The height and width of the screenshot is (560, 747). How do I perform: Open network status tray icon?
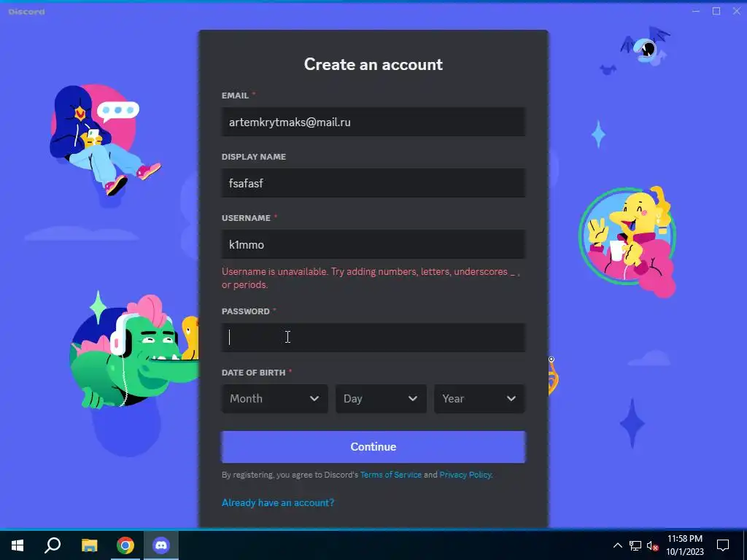click(x=635, y=545)
